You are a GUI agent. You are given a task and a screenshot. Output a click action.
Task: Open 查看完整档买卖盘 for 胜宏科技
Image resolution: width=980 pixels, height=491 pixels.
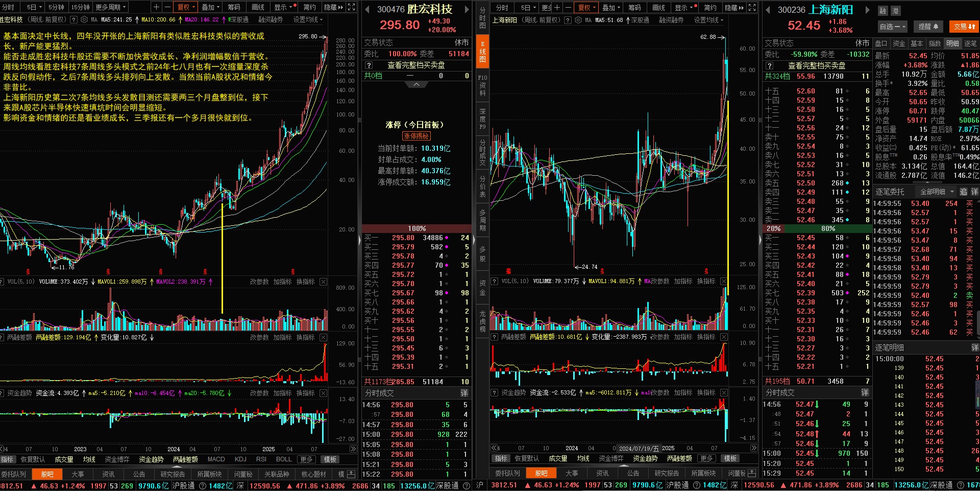point(415,65)
